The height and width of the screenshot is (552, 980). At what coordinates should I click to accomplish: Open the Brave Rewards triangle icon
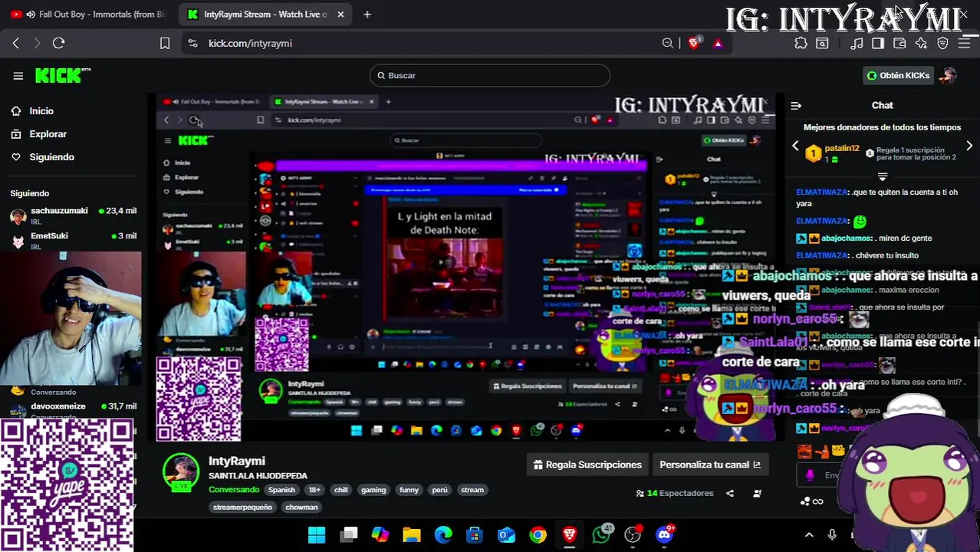tap(718, 44)
